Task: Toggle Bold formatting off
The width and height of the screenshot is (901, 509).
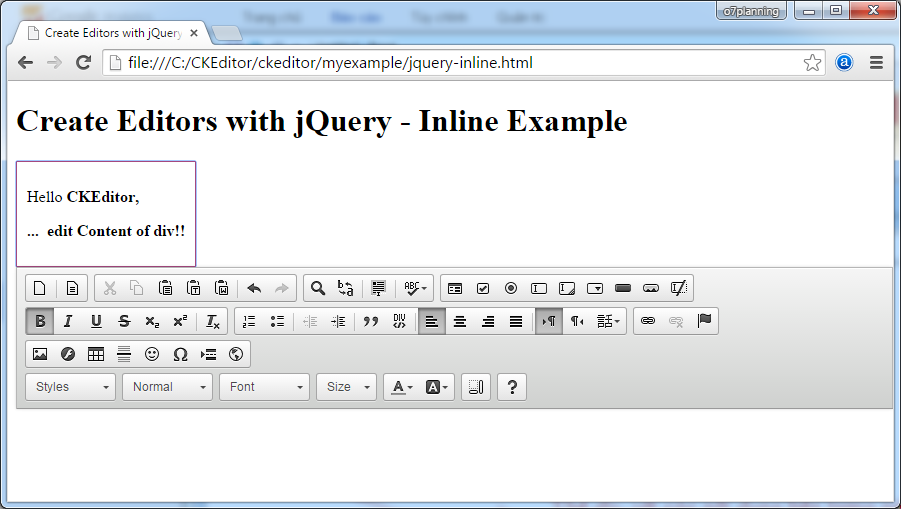Action: pos(40,321)
